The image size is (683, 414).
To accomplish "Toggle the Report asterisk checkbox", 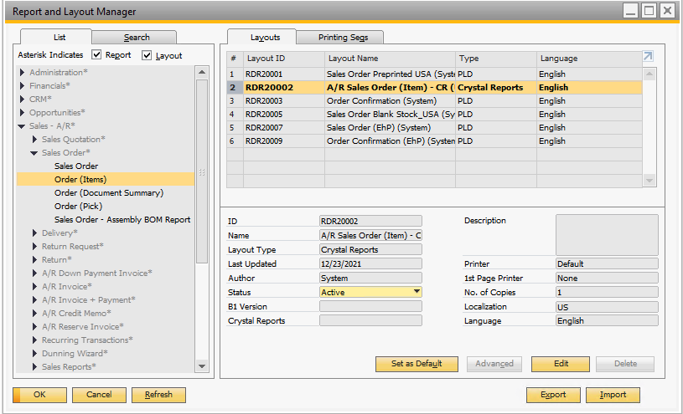I will (96, 55).
